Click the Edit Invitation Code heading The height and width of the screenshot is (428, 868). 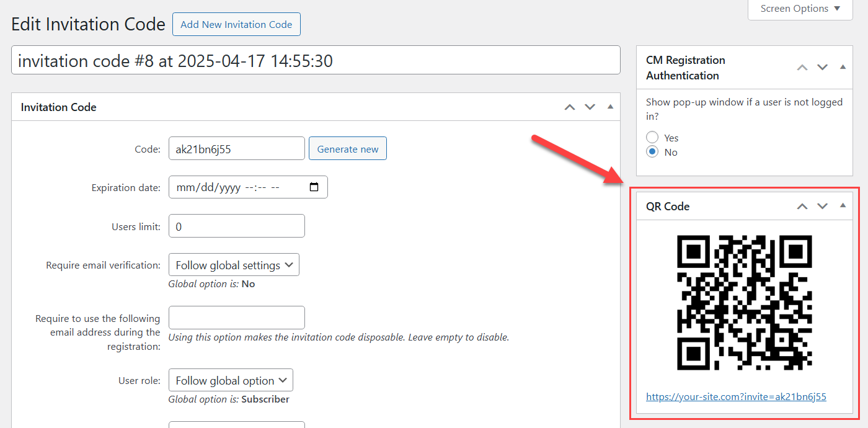[x=88, y=24]
